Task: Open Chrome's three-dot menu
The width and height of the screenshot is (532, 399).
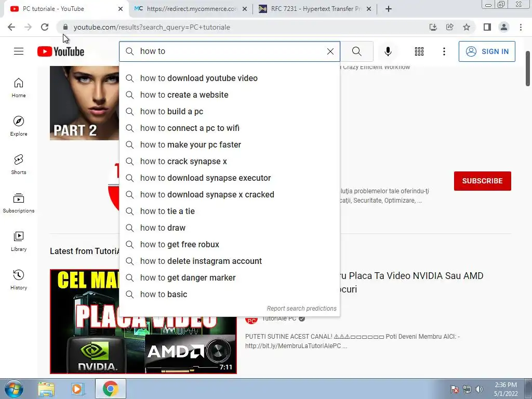Action: pos(521,27)
